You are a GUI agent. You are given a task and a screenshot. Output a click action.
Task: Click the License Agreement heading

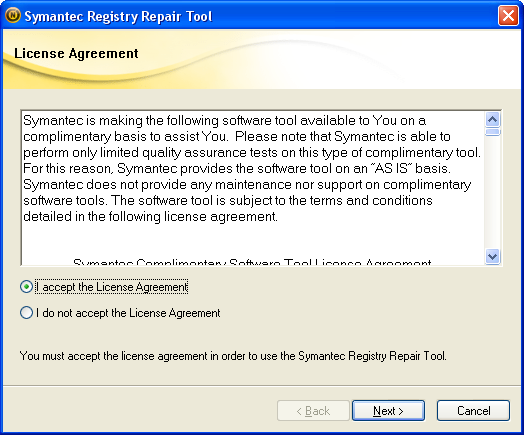click(76, 53)
